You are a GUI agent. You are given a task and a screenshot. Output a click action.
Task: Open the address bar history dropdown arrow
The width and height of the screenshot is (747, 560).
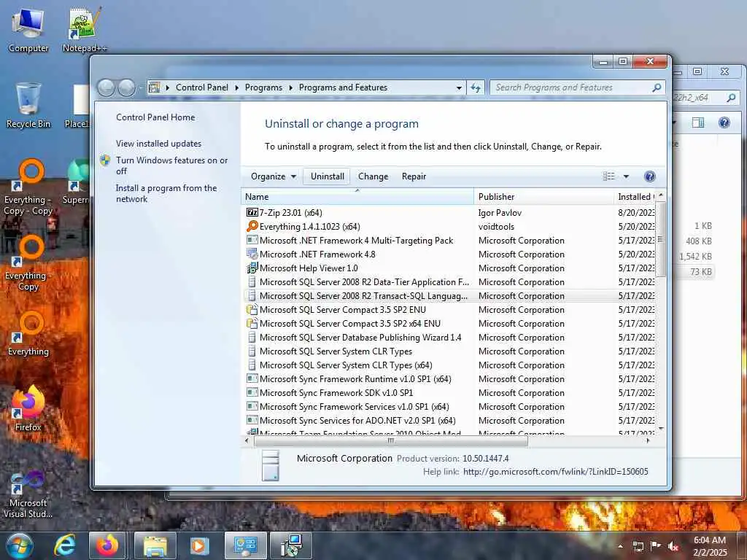459,87
